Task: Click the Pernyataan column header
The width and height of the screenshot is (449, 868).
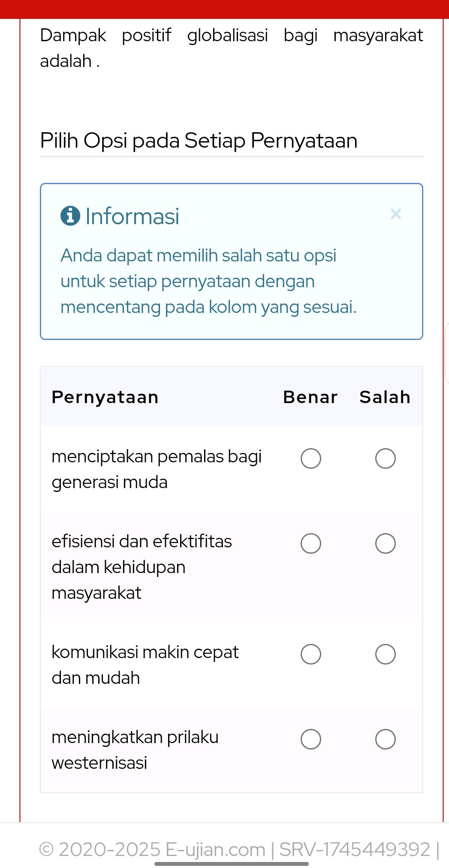Action: (105, 397)
